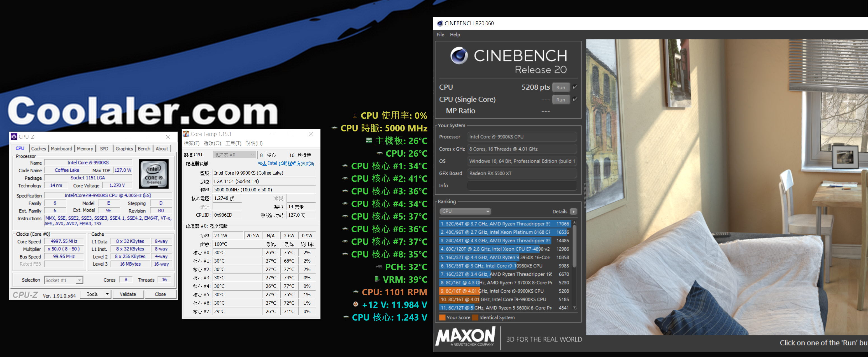Click the Validate button in CPU-Z
The image size is (868, 357).
click(x=128, y=294)
